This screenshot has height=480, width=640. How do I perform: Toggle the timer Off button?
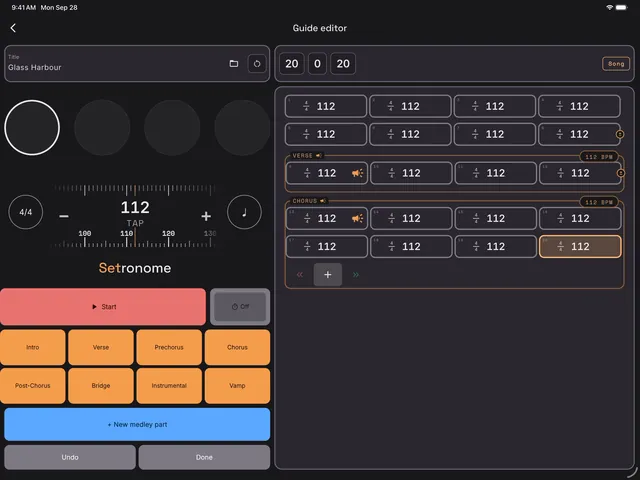pos(240,307)
